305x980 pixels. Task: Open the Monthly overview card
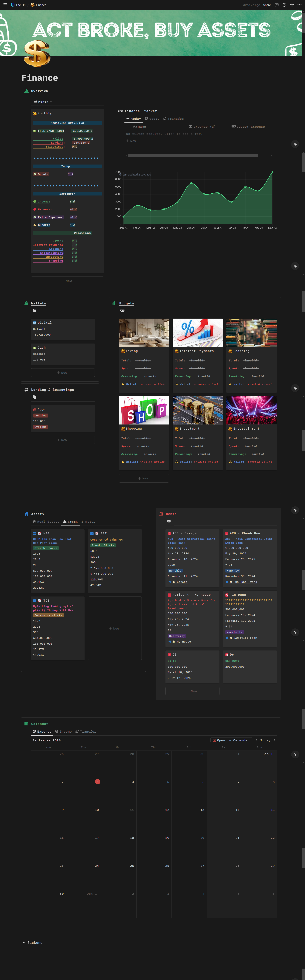pos(67,191)
